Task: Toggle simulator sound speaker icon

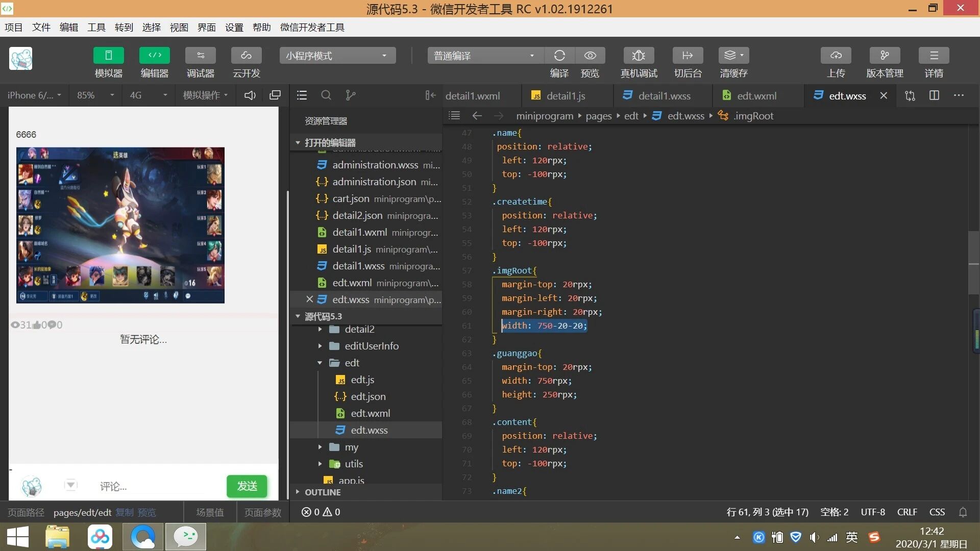Action: pos(250,95)
